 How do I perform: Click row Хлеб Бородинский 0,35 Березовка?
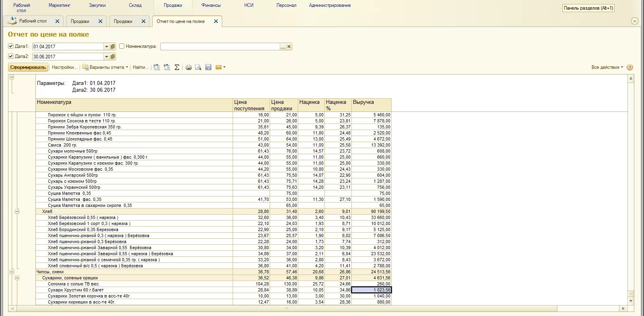click(213, 229)
